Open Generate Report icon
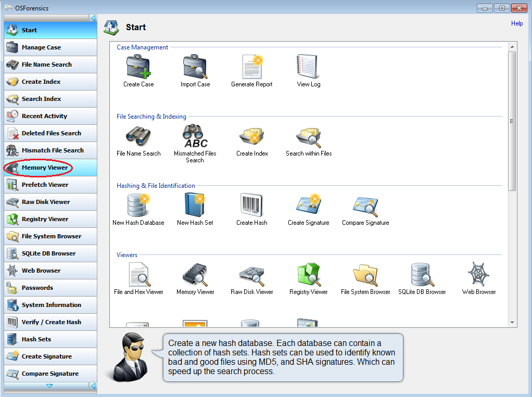This screenshot has height=397, width=532. 252,67
